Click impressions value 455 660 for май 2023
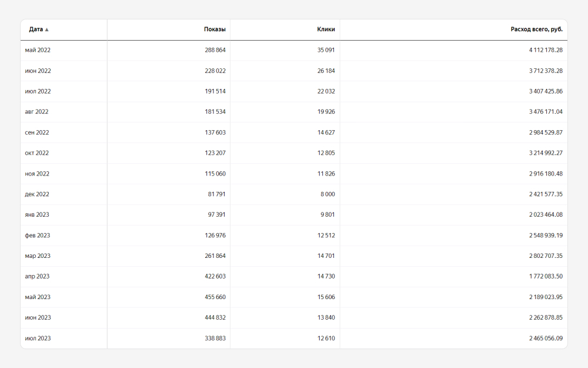This screenshot has height=368, width=588. click(x=213, y=297)
